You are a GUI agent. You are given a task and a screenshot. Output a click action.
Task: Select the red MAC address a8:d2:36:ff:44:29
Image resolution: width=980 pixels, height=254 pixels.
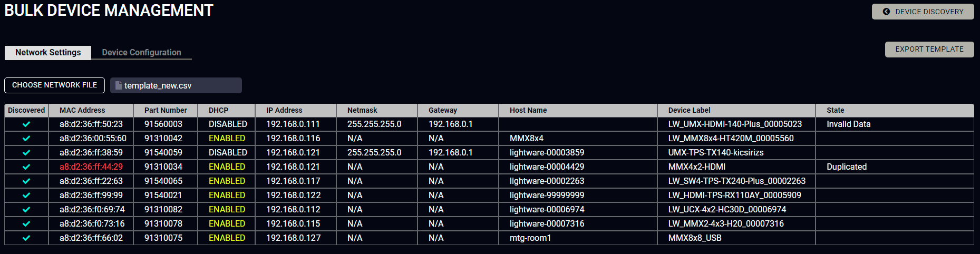pos(91,167)
